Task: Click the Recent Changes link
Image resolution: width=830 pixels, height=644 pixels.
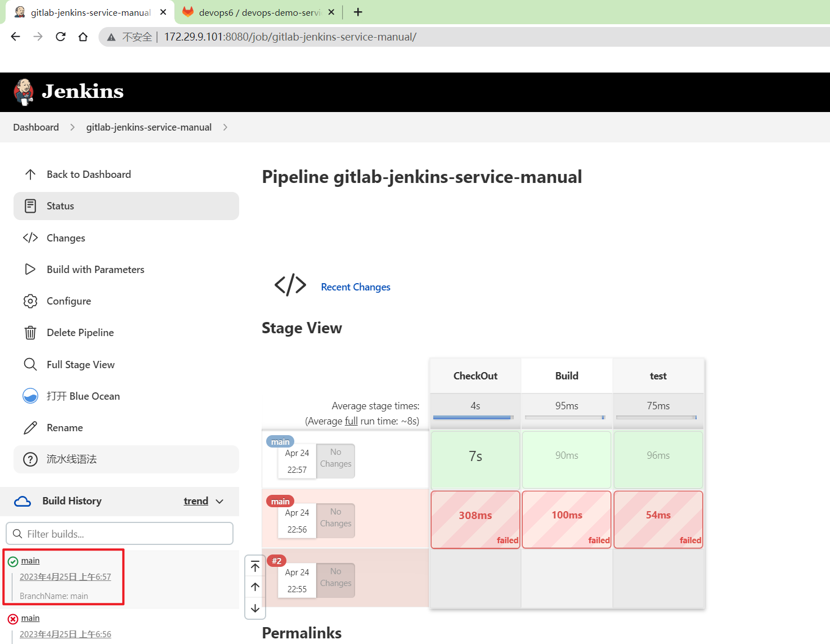Action: tap(356, 287)
